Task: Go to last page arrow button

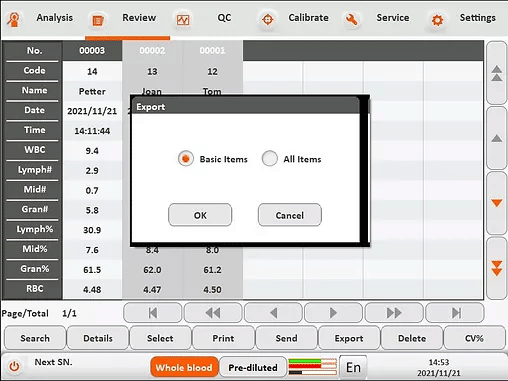Action: 455,313
